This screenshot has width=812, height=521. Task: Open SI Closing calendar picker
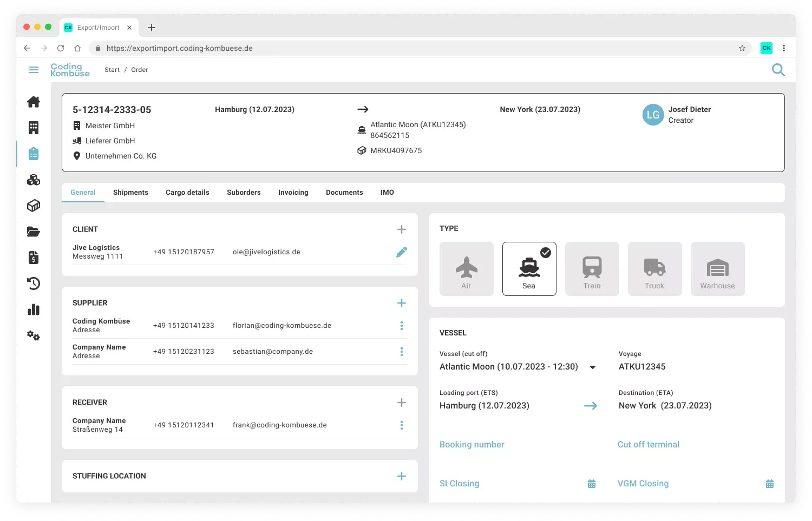point(592,484)
